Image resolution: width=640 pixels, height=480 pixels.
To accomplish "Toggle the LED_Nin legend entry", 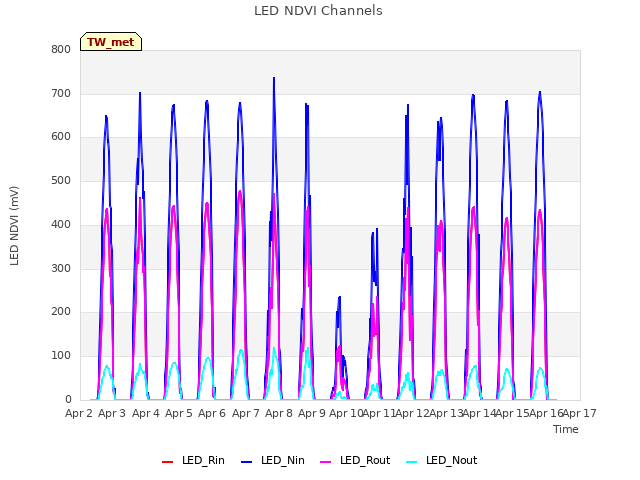I will (x=273, y=460).
